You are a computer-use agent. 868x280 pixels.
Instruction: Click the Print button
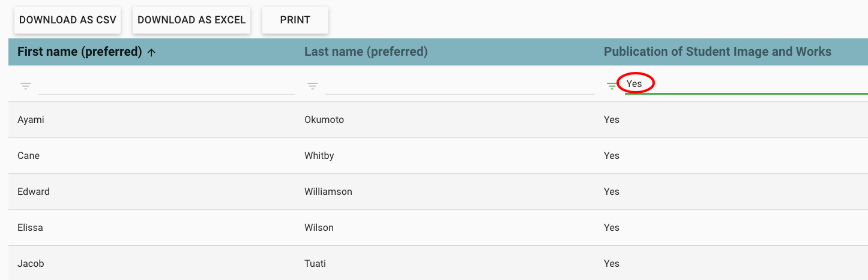click(295, 20)
